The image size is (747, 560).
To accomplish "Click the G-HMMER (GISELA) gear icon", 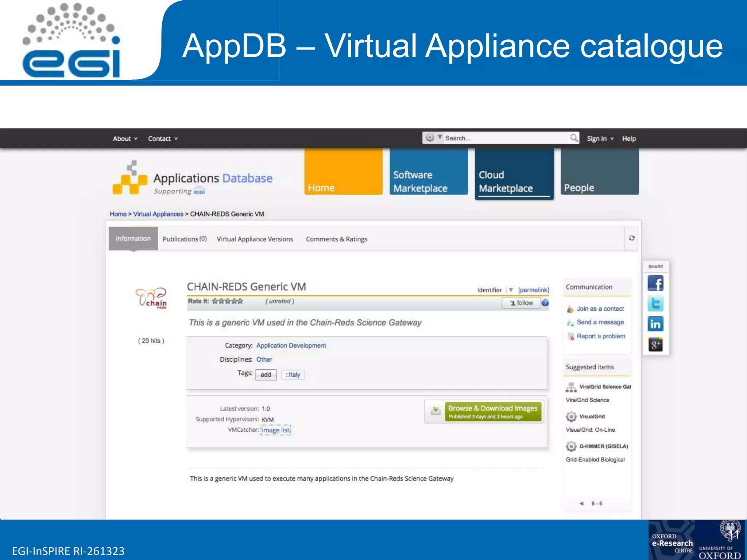I will [571, 446].
